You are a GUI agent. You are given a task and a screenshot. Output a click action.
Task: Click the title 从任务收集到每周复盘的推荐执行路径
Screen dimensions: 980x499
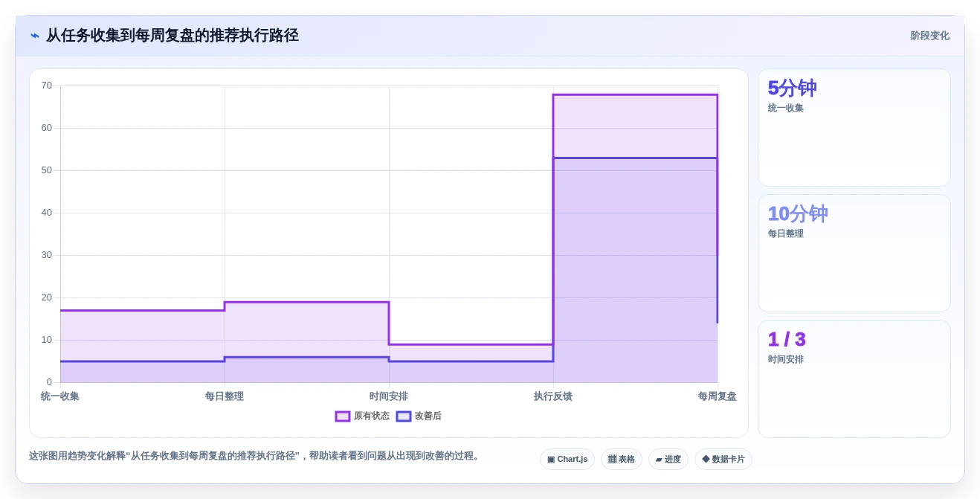point(173,36)
